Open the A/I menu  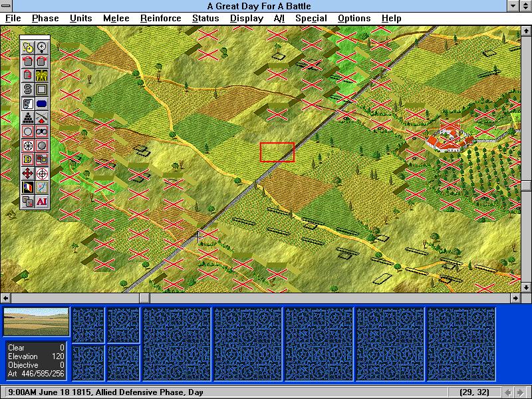pos(279,19)
